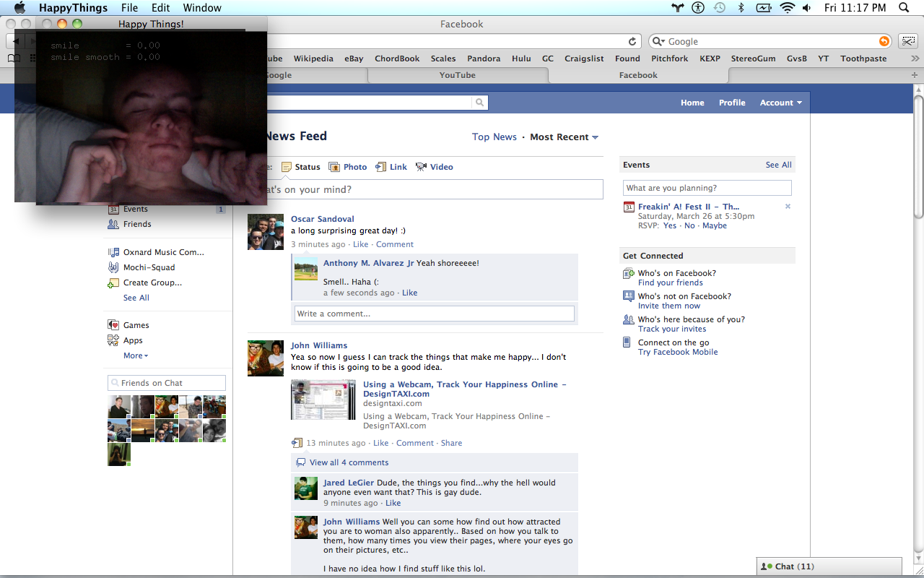Click the What's on your mind field
This screenshot has width=924, height=578.
pos(433,189)
